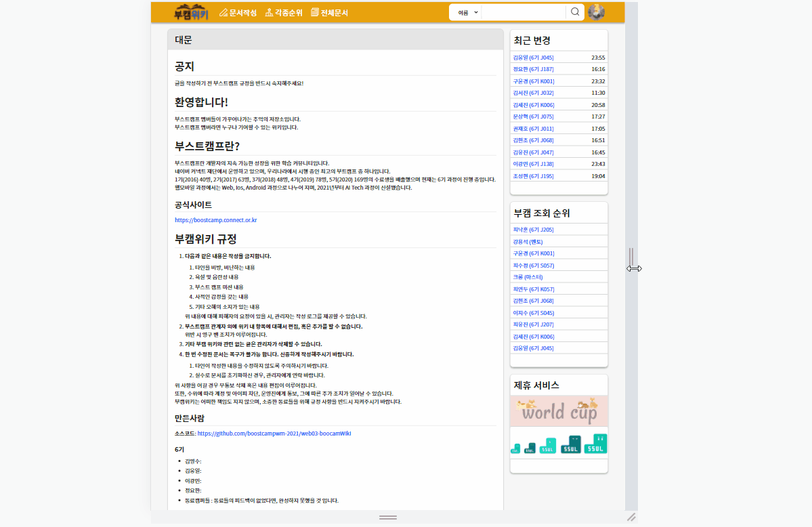Click the 부캠 조회 순위 panel title
The height and width of the screenshot is (527, 812).
coord(542,213)
